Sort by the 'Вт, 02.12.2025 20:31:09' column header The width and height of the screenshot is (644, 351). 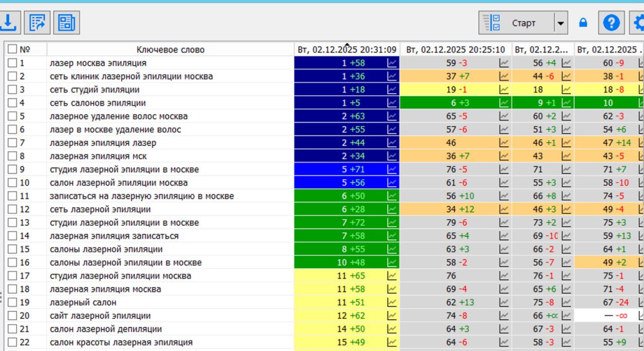click(x=347, y=50)
